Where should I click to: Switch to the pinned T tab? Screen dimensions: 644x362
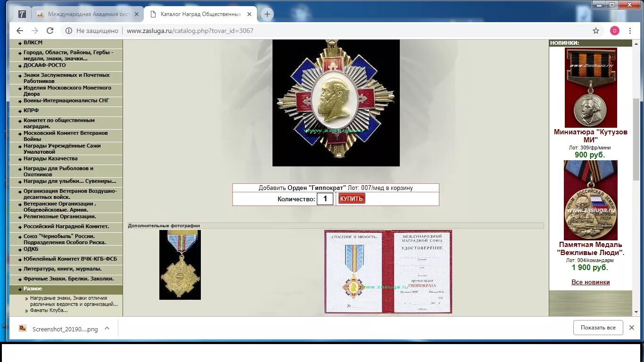pos(22,14)
